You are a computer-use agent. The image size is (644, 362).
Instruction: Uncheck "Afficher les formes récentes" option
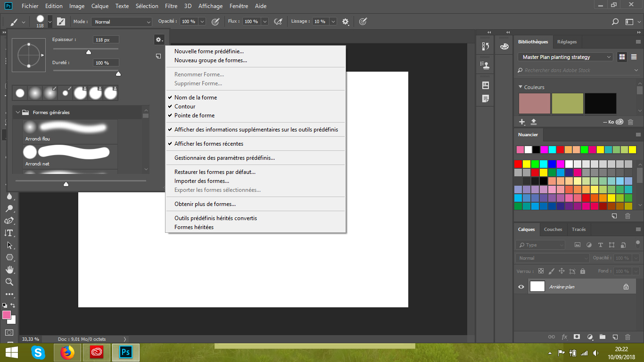click(208, 144)
